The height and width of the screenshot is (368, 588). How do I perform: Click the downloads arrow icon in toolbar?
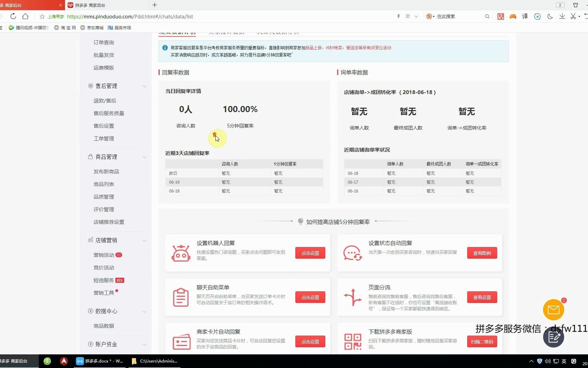pos(562,16)
